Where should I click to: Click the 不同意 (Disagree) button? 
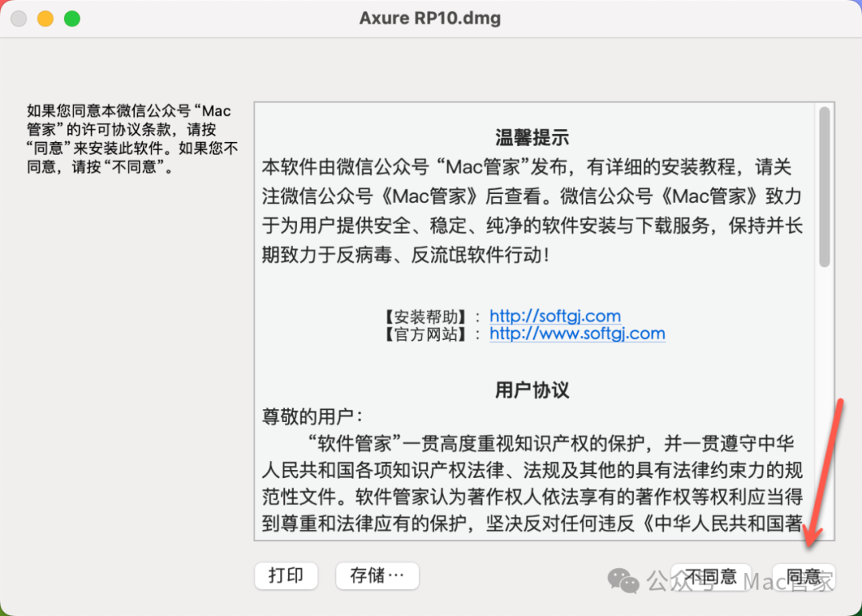click(711, 576)
